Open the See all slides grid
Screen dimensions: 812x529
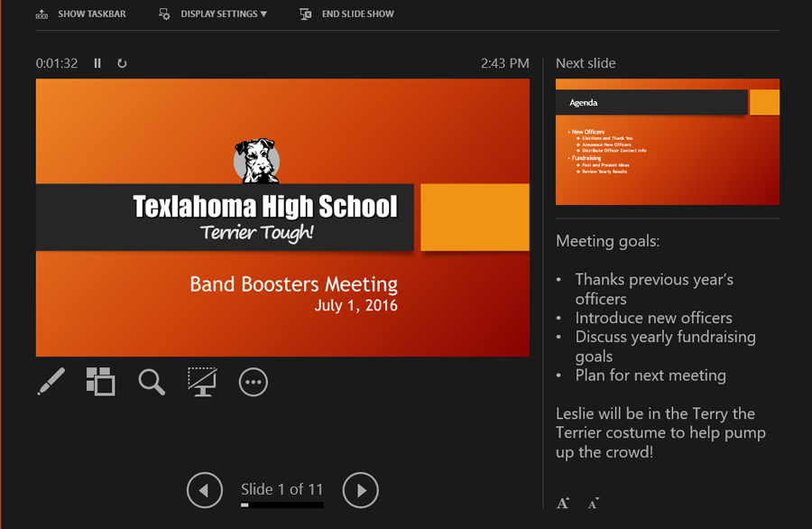pyautogui.click(x=101, y=382)
